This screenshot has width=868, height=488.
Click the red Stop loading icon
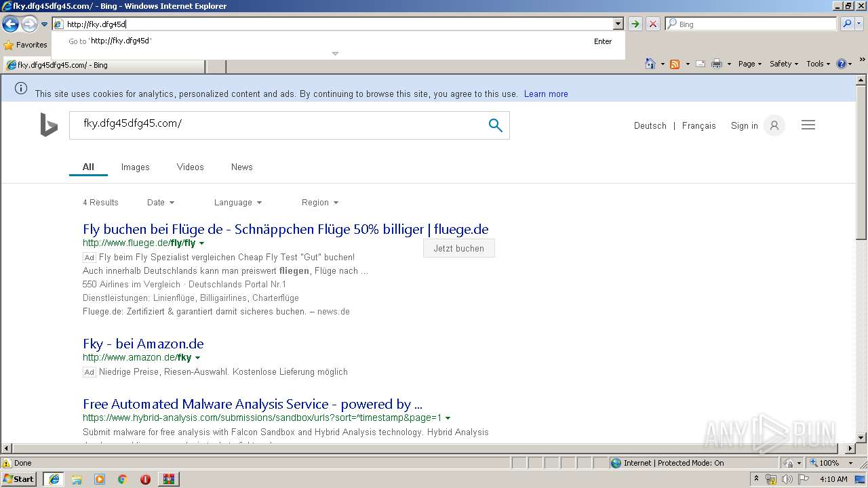point(652,24)
